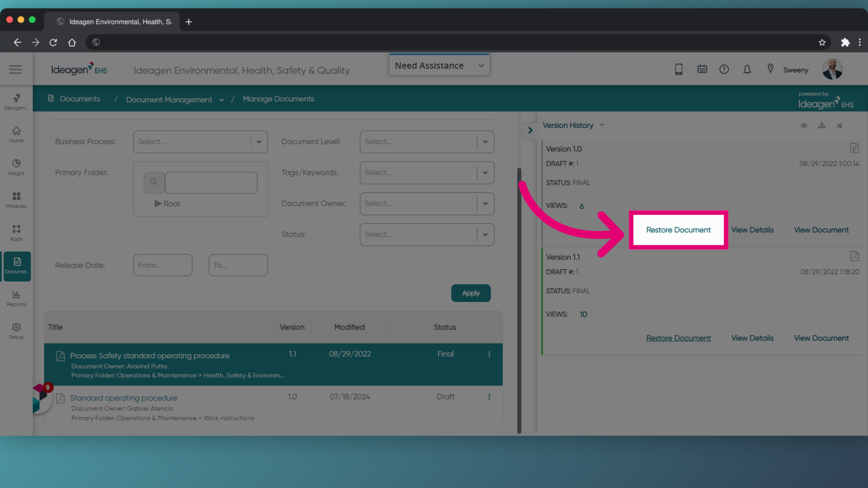Open the help question mark icon
This screenshot has height=488, width=868.
pyautogui.click(x=724, y=69)
